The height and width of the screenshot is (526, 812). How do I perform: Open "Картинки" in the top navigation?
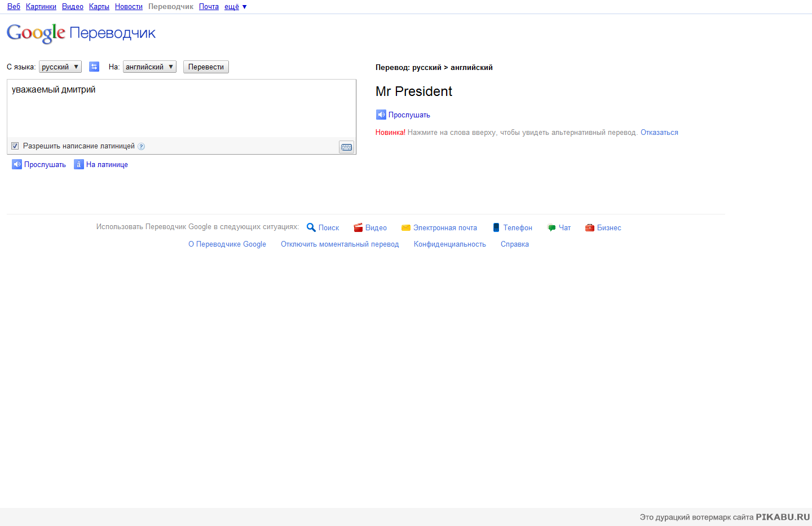click(41, 7)
